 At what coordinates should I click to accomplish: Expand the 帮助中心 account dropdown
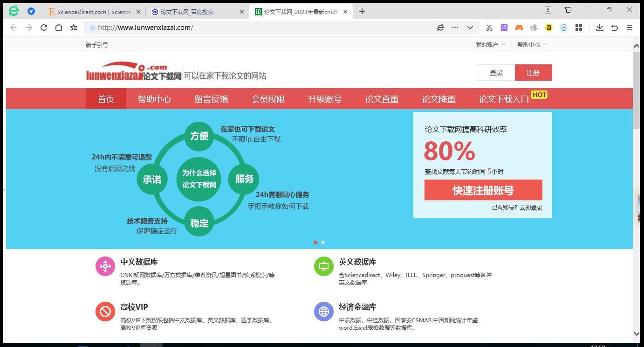(529, 44)
